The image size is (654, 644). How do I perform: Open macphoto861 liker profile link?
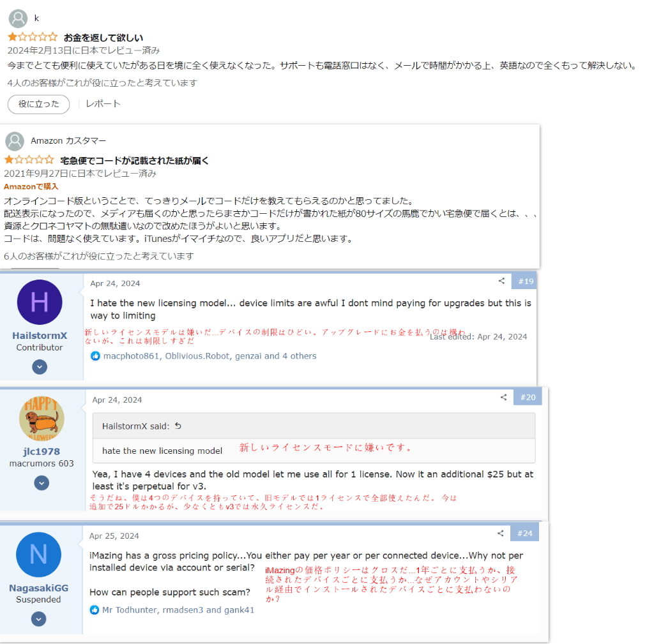click(132, 356)
